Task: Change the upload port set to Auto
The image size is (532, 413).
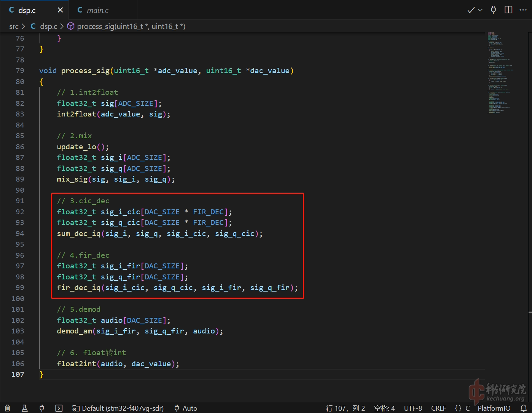Action: tap(186, 408)
